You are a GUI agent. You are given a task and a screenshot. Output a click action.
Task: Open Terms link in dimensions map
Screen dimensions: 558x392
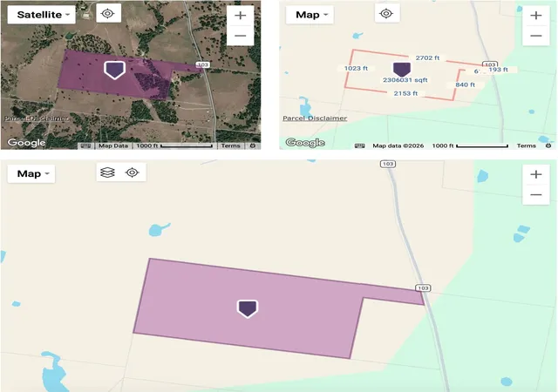527,145
